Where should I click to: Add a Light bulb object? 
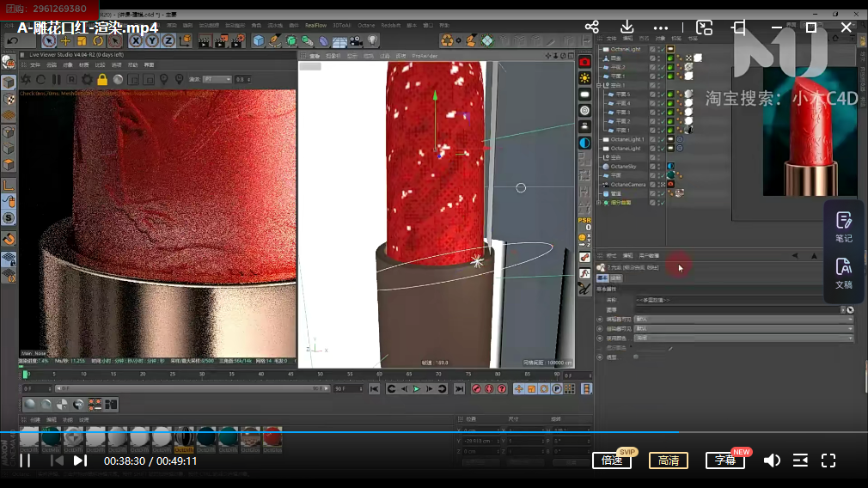pos(373,41)
